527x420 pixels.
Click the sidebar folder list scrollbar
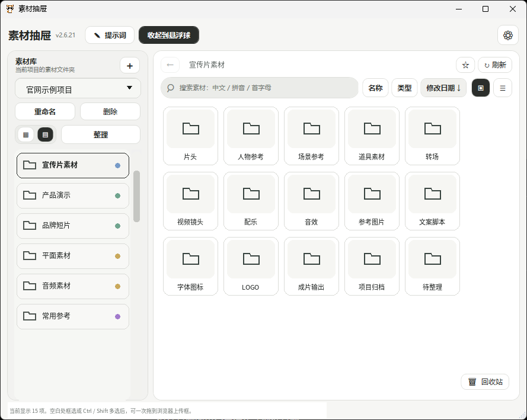click(136, 197)
